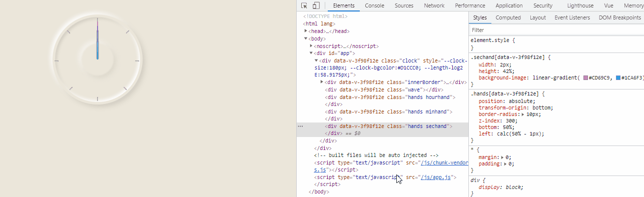Click the .hands[data-v-3f98f12e] selector
Image resolution: width=644 pixels, height=197 pixels.
click(504, 93)
